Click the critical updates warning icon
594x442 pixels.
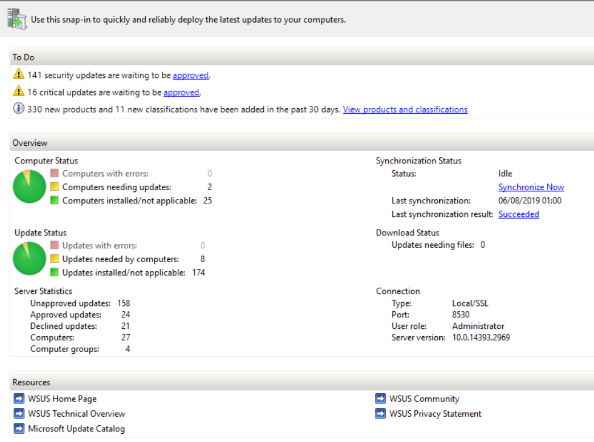tap(19, 91)
